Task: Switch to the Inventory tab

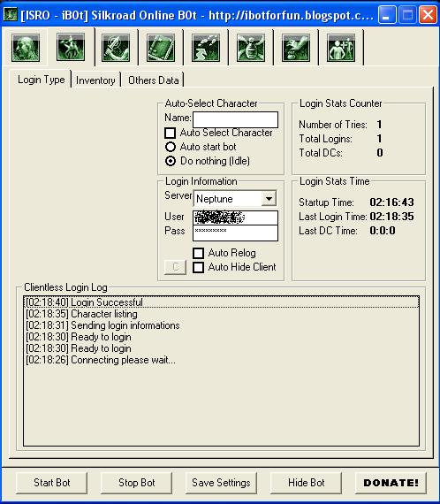Action: pyautogui.click(x=95, y=80)
